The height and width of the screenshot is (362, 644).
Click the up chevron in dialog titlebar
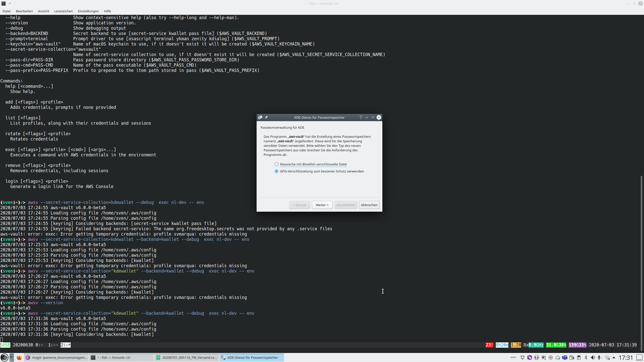[373, 117]
